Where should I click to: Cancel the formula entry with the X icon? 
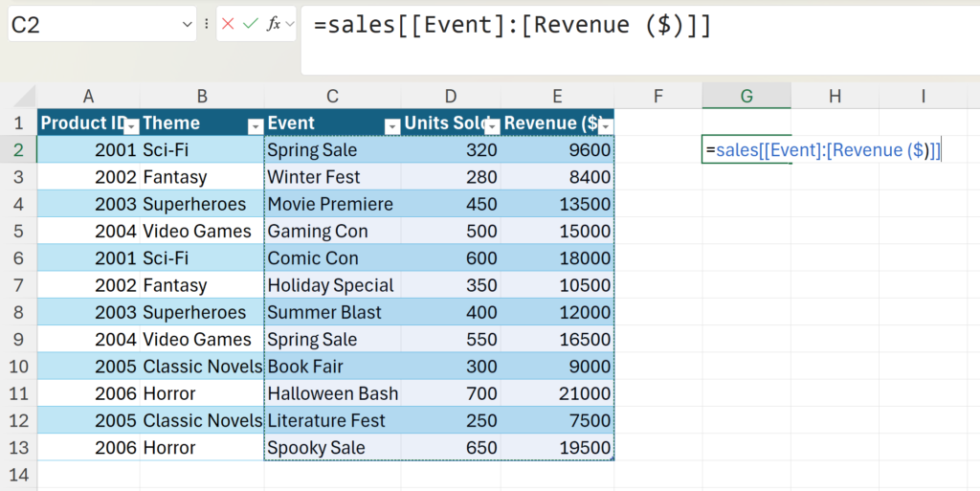click(228, 24)
